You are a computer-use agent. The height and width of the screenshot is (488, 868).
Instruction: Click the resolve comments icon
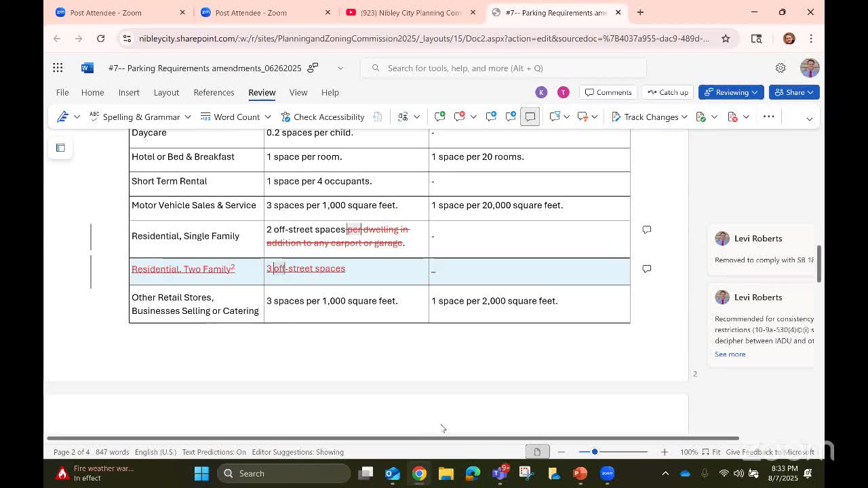pyautogui.click(x=583, y=117)
